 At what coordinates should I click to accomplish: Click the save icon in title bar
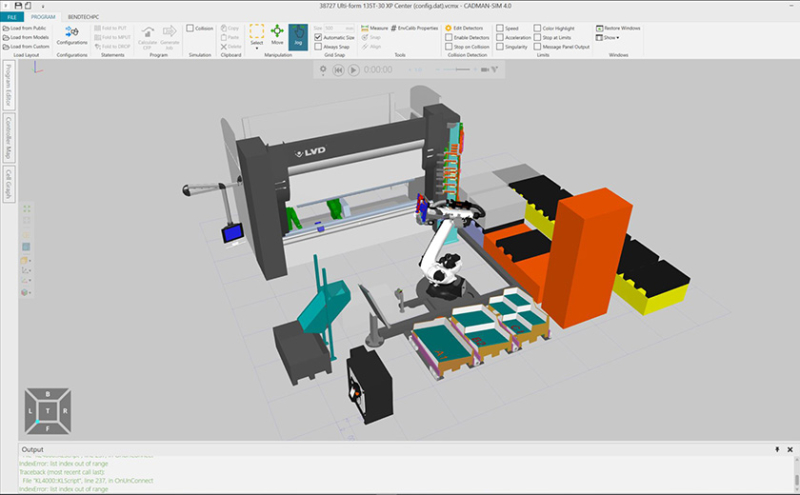point(17,6)
